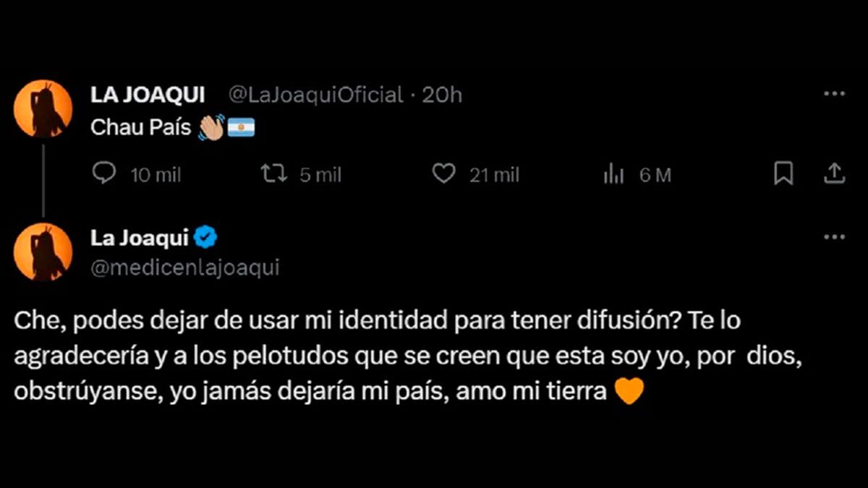Go to the @LaJoaquiOficial handle
868x488 pixels.
point(315,95)
